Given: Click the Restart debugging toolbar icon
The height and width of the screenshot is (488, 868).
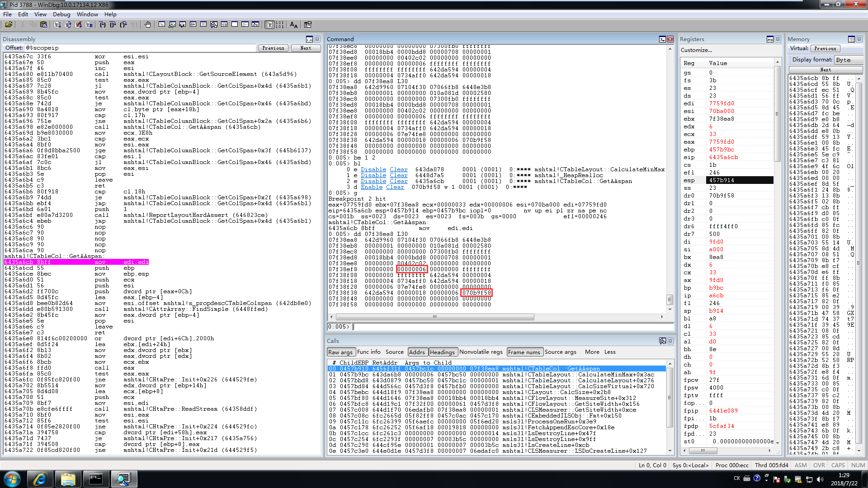Looking at the screenshot, I should tap(68, 25).
